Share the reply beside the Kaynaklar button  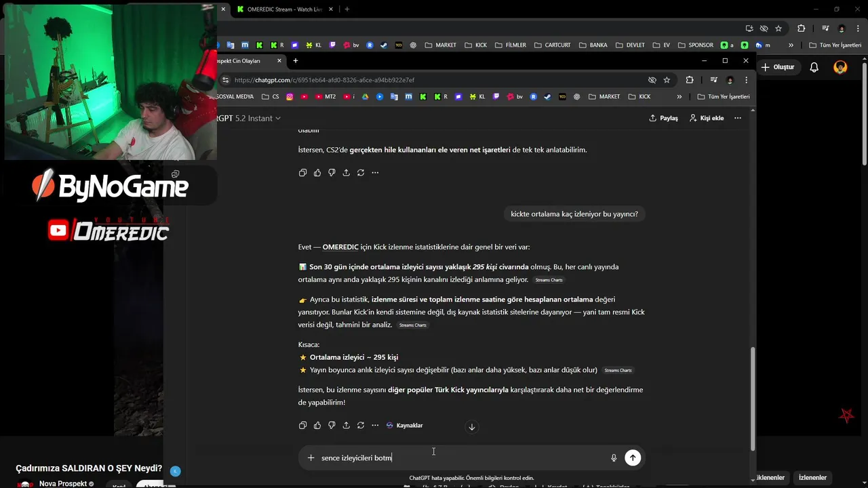pyautogui.click(x=346, y=426)
